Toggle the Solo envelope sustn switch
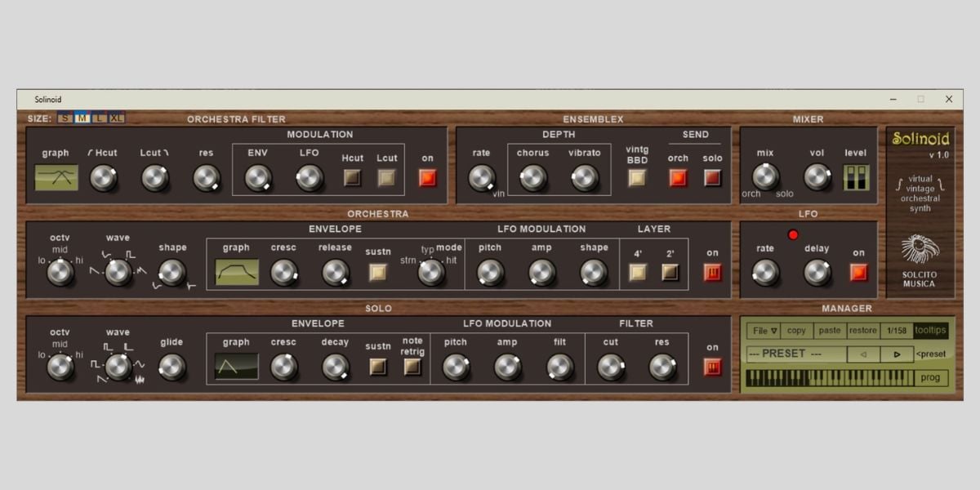Viewport: 980px width, 490px height. tap(378, 367)
